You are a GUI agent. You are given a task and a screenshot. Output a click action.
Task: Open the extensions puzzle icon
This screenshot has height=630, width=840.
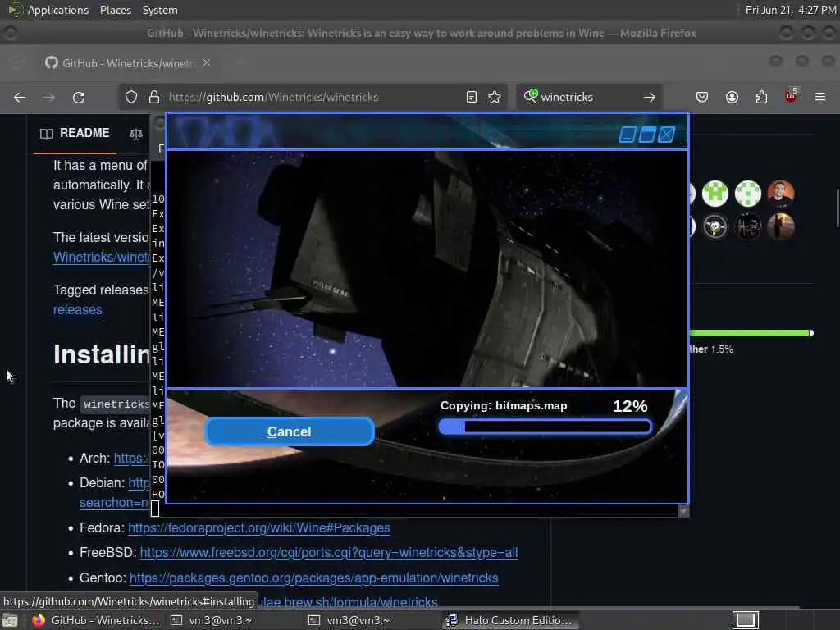tap(761, 97)
